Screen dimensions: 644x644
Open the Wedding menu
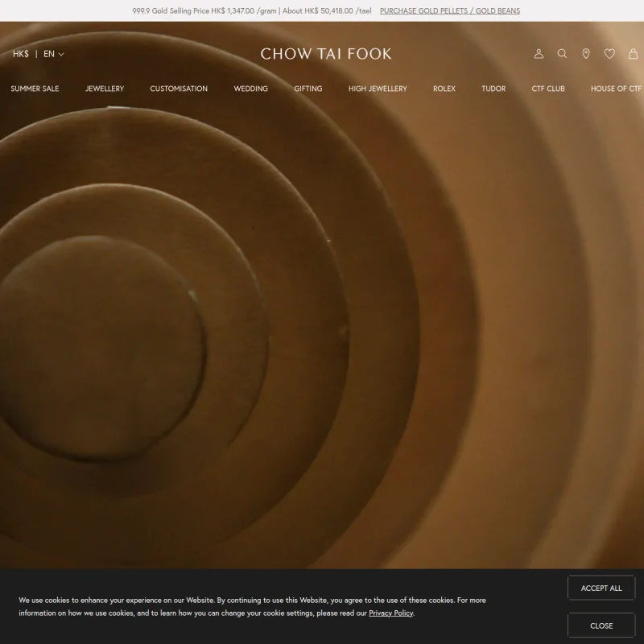coord(250,89)
